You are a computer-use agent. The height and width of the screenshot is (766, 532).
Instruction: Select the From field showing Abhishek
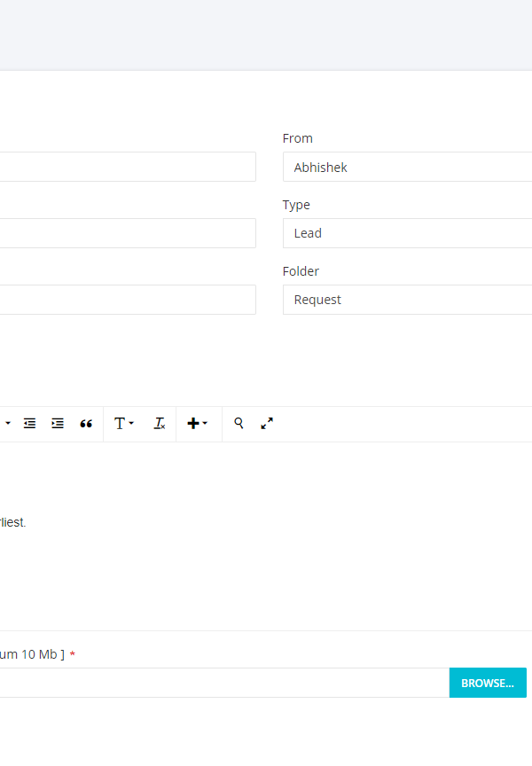408,167
